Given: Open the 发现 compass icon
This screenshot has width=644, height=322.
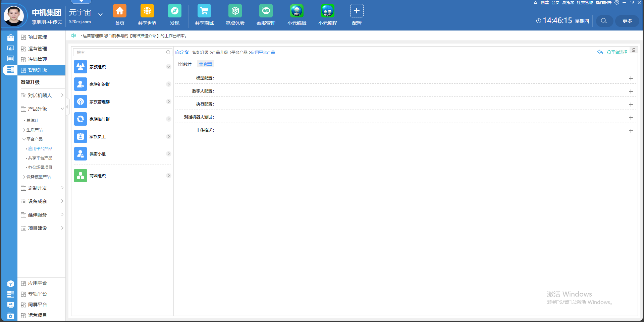Looking at the screenshot, I should pyautogui.click(x=174, y=11).
